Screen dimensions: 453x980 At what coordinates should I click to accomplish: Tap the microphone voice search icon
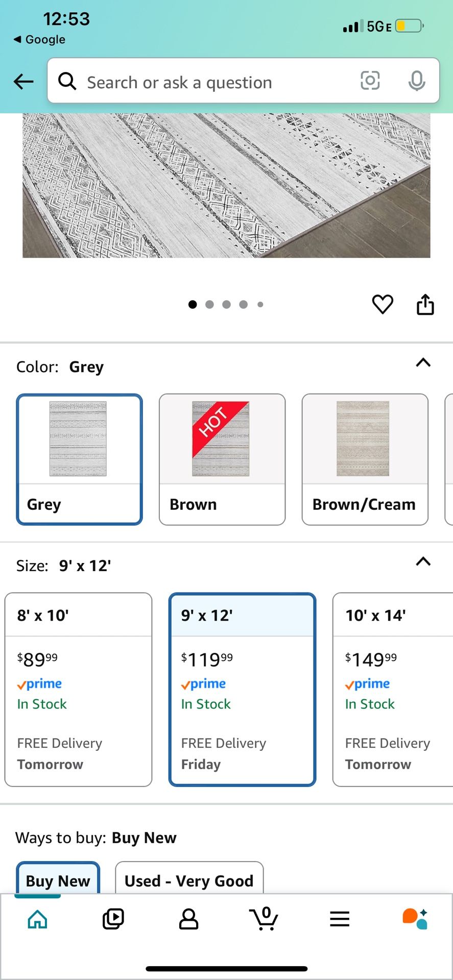[417, 81]
